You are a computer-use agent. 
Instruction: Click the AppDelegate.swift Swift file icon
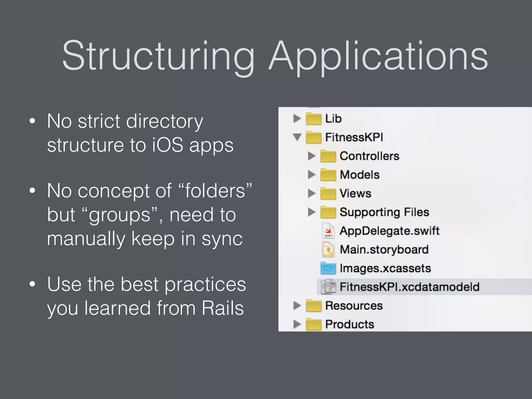click(x=328, y=231)
